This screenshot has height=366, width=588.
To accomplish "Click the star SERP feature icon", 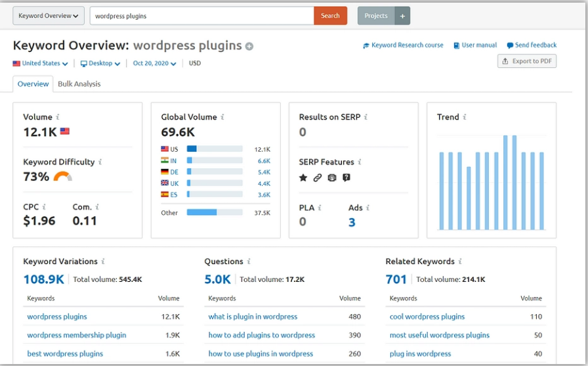I will 303,177.
